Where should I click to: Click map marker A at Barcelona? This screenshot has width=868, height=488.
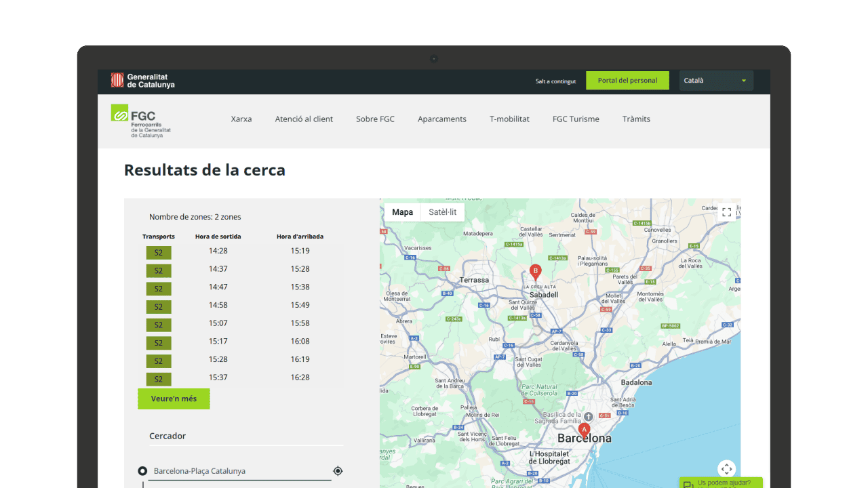pyautogui.click(x=584, y=430)
